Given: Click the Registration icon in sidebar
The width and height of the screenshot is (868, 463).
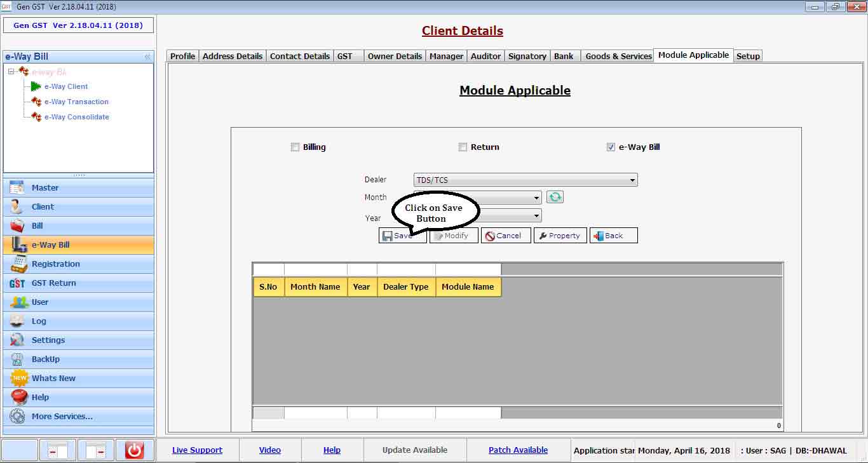Looking at the screenshot, I should coord(17,264).
